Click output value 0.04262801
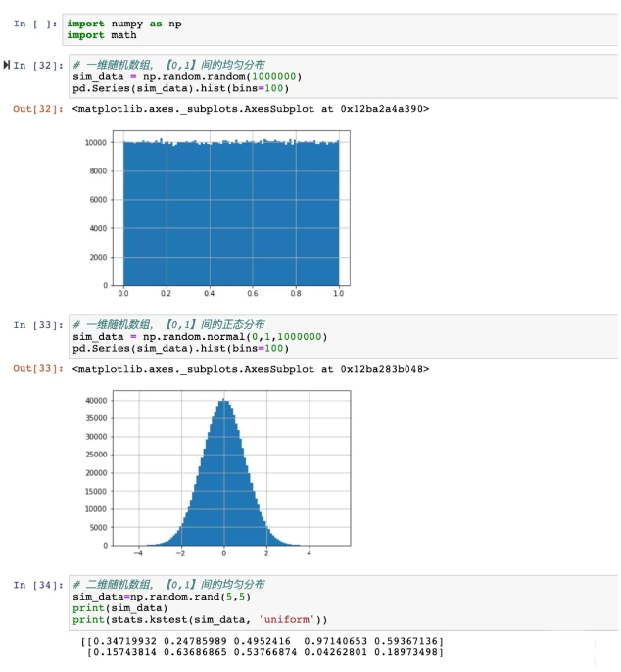The width and height of the screenshot is (621, 672). 336,652
